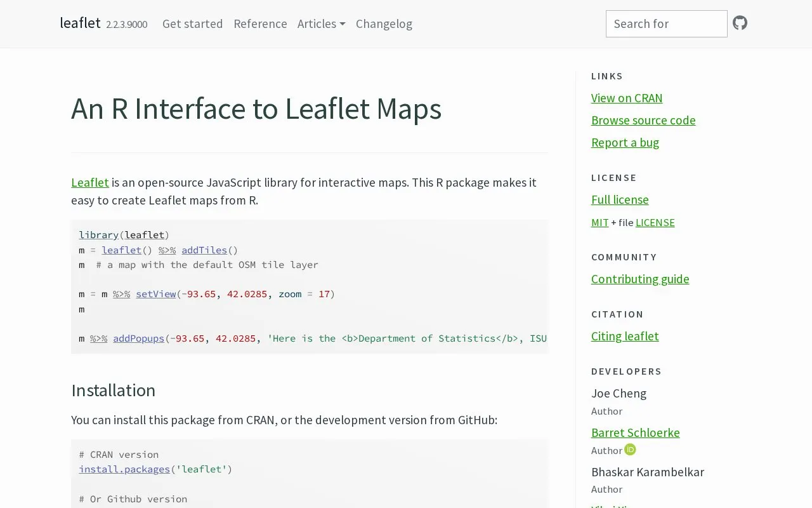Screen dimensions: 812x508
Task: Open the LICENSE file link
Action: point(655,222)
